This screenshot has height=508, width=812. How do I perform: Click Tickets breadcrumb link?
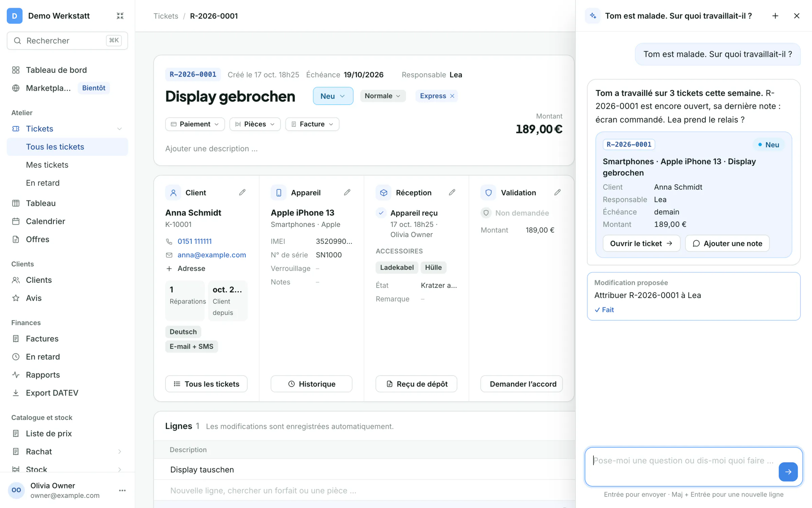click(166, 16)
